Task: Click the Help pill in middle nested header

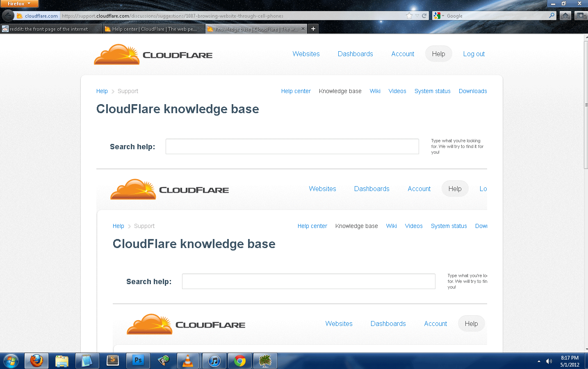Action: (455, 189)
